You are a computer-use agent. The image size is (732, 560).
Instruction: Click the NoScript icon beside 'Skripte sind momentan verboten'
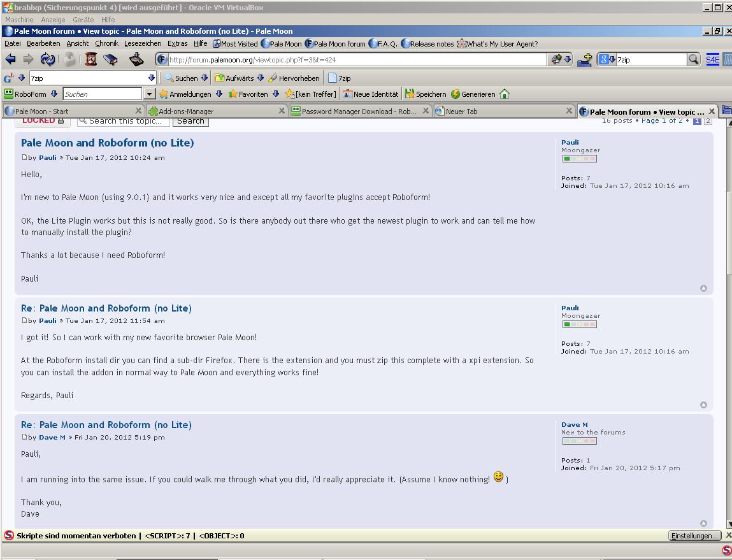point(9,536)
